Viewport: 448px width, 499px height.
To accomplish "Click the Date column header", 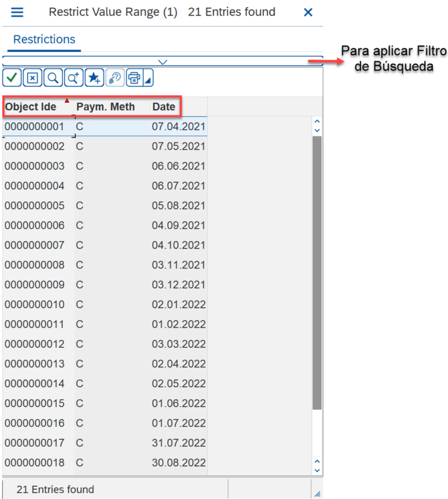I will 164,107.
